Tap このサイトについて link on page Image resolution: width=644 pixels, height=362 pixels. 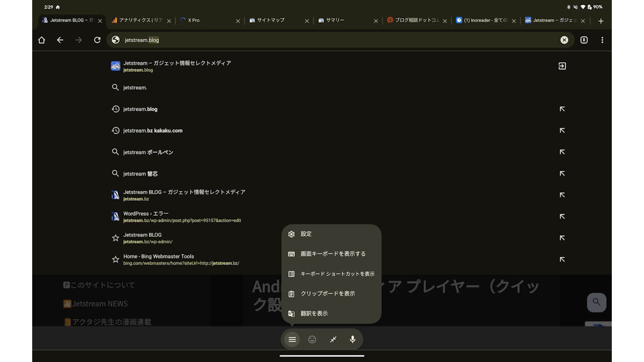pos(99,285)
